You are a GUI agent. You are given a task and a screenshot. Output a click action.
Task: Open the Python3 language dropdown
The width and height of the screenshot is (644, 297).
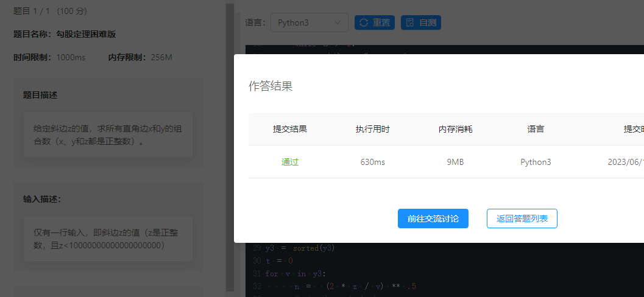tap(310, 23)
